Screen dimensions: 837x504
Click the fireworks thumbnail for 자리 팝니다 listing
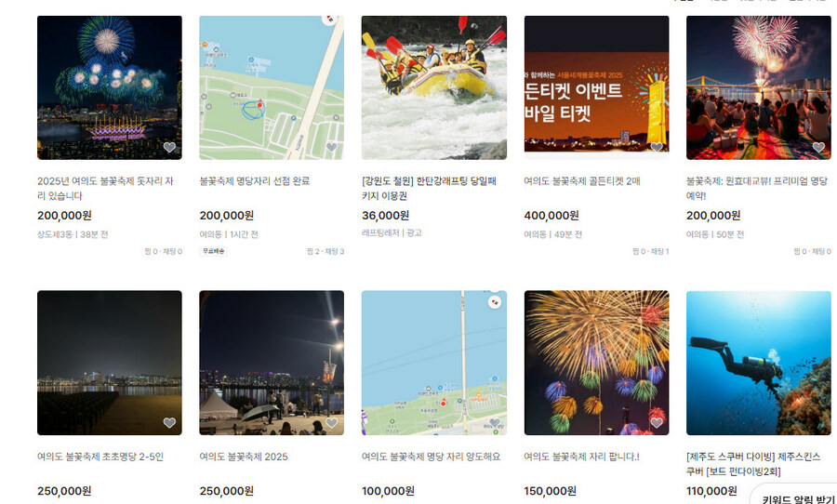click(596, 363)
